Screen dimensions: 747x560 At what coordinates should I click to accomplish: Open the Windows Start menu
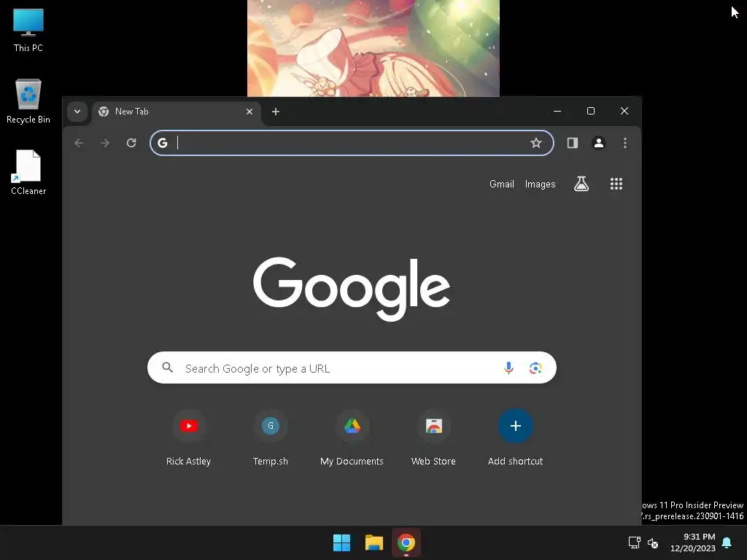pos(341,542)
